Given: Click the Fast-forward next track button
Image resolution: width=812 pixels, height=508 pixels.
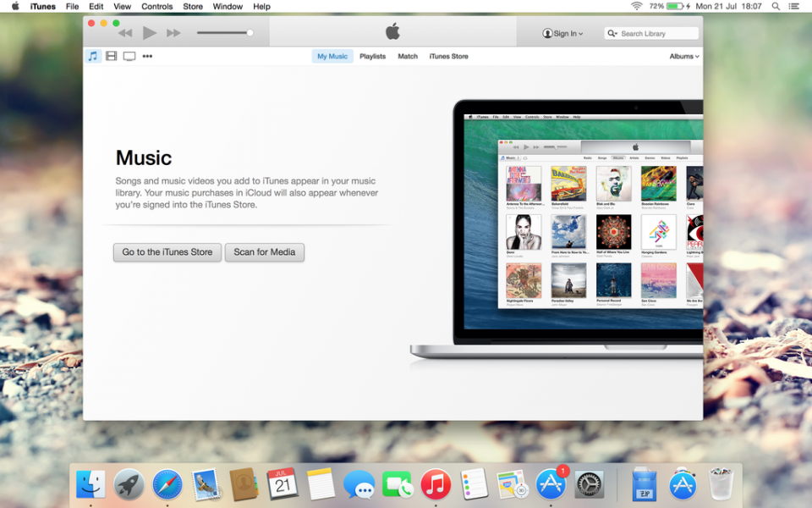Looking at the screenshot, I should tap(173, 33).
